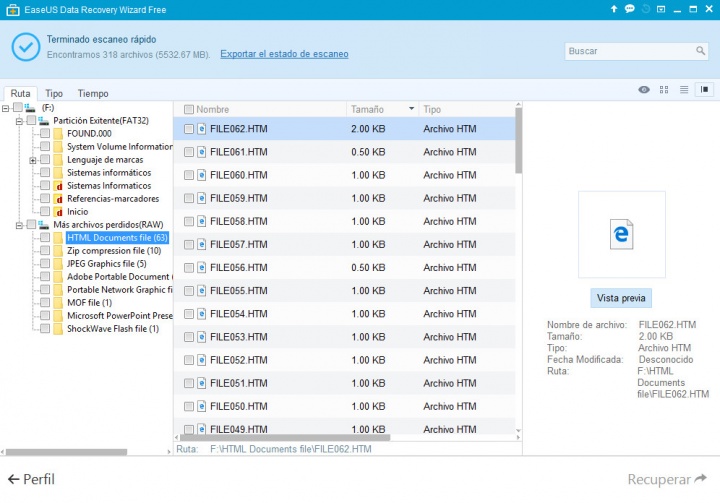The width and height of the screenshot is (720, 503).
Task: Click the upgrade arrow icon in title bar
Action: (613, 9)
